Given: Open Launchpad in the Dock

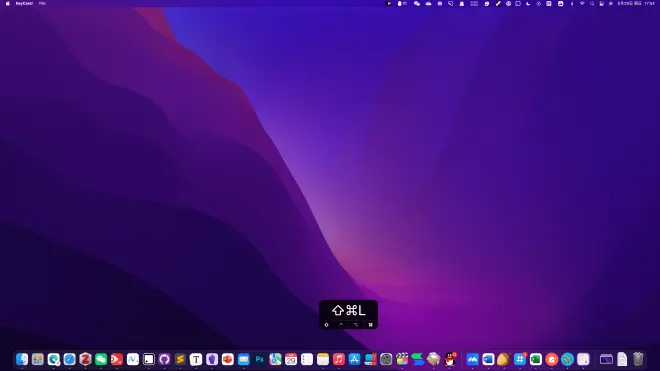Looking at the screenshot, I should tap(38, 359).
